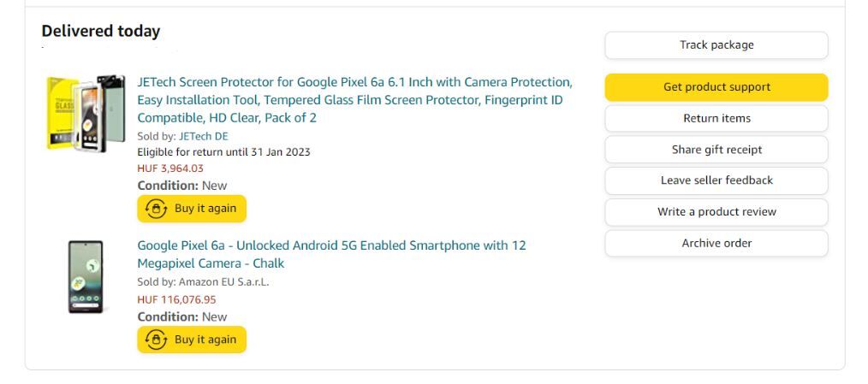The width and height of the screenshot is (868, 384).
Task: Click the reorder icon on JETech's Buy it again
Action: pos(157,209)
